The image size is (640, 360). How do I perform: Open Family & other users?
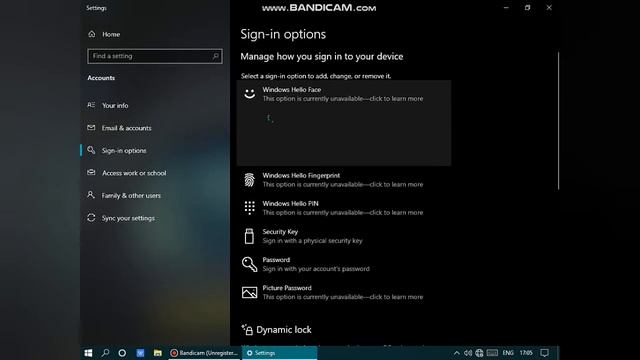(x=131, y=196)
